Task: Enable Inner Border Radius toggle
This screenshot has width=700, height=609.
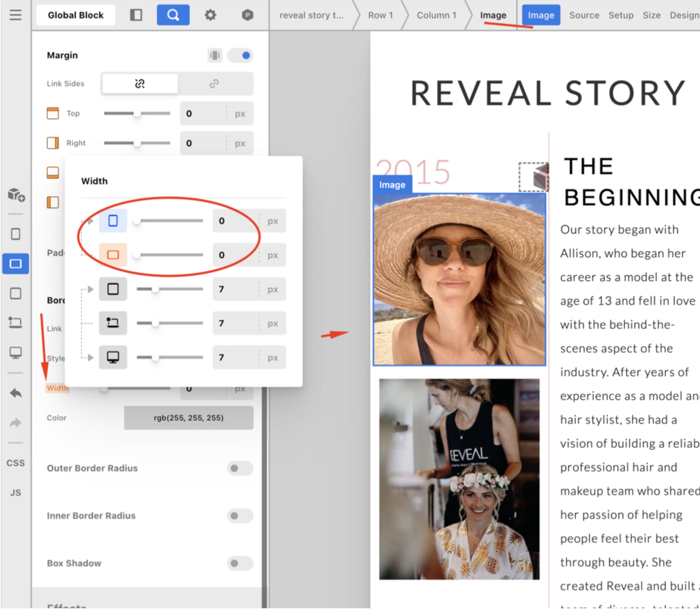Action: [x=240, y=516]
